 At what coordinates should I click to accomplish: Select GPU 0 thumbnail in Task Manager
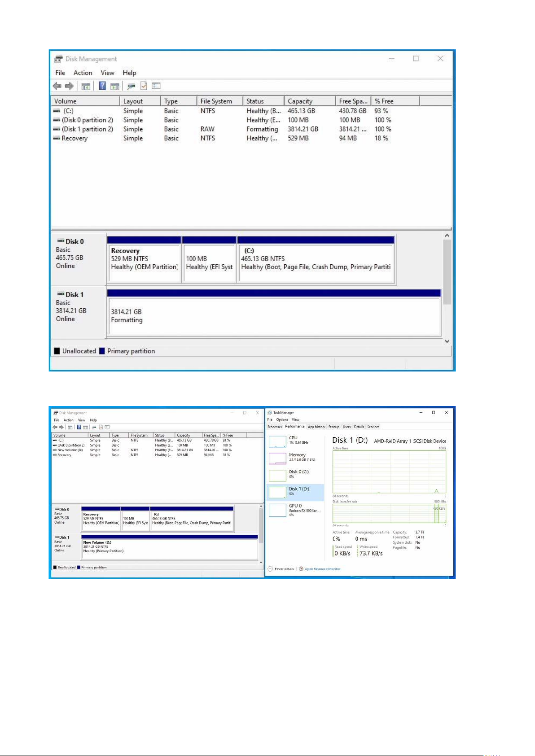pyautogui.click(x=277, y=510)
